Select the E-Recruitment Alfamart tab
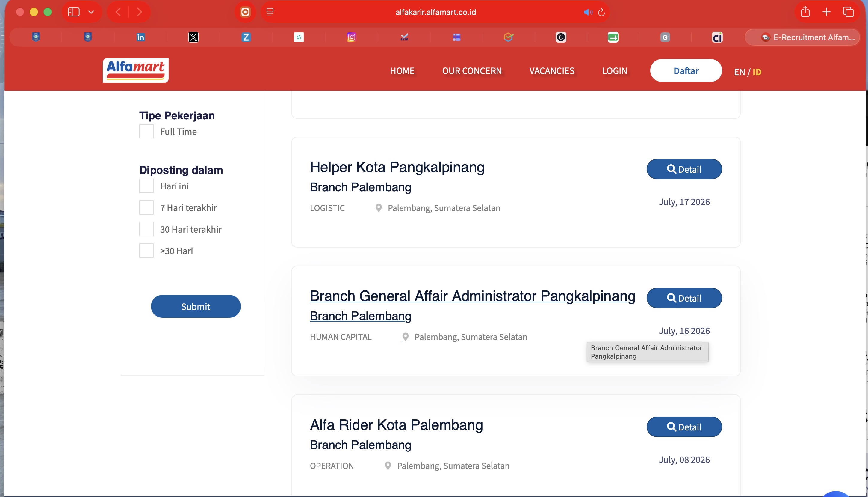Viewport: 868px width, 497px height. pyautogui.click(x=802, y=37)
